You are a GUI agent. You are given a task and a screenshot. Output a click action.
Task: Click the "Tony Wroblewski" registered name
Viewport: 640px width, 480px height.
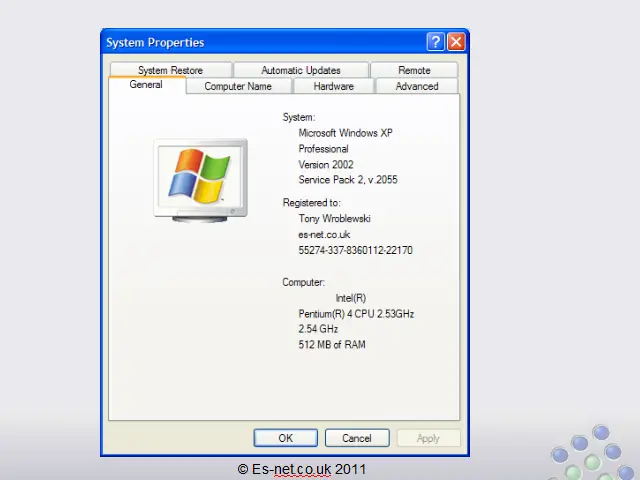coord(334,218)
